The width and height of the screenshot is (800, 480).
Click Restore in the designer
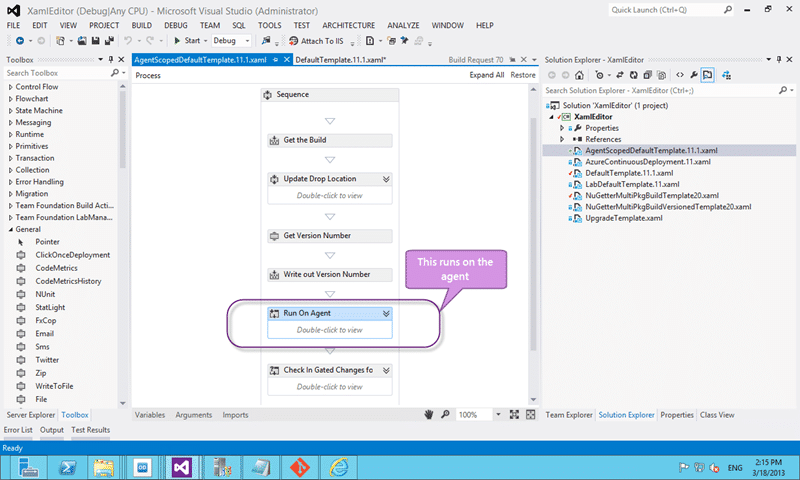(523, 75)
